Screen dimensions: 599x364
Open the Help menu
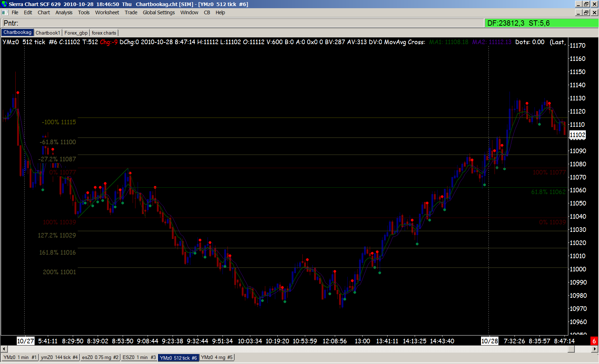point(220,12)
